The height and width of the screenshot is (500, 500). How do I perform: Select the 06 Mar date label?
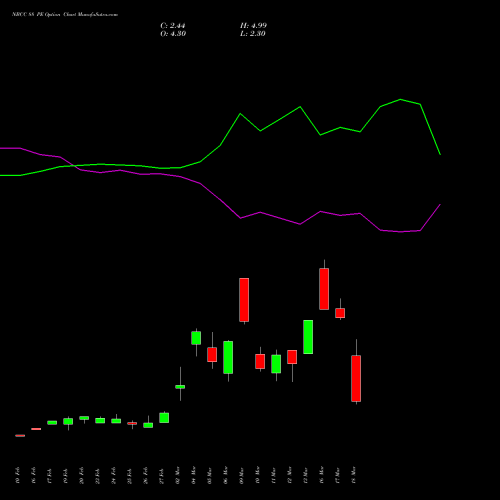[226, 476]
